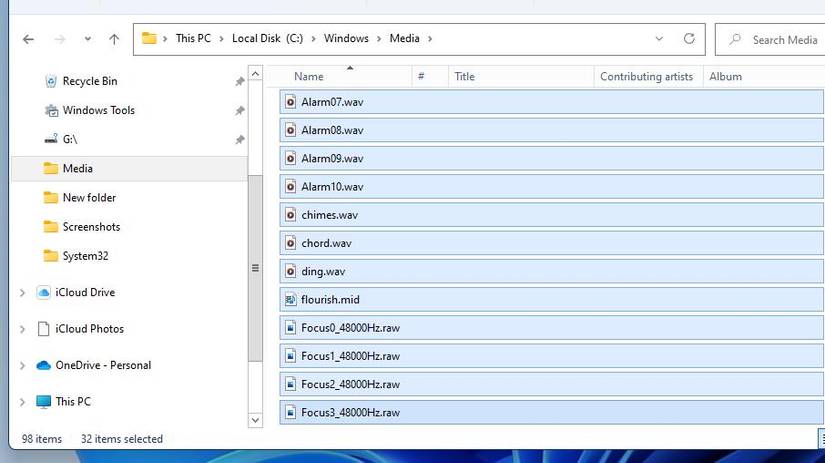Image resolution: width=825 pixels, height=463 pixels.
Task: Open New folder in the sidebar
Action: (x=89, y=197)
